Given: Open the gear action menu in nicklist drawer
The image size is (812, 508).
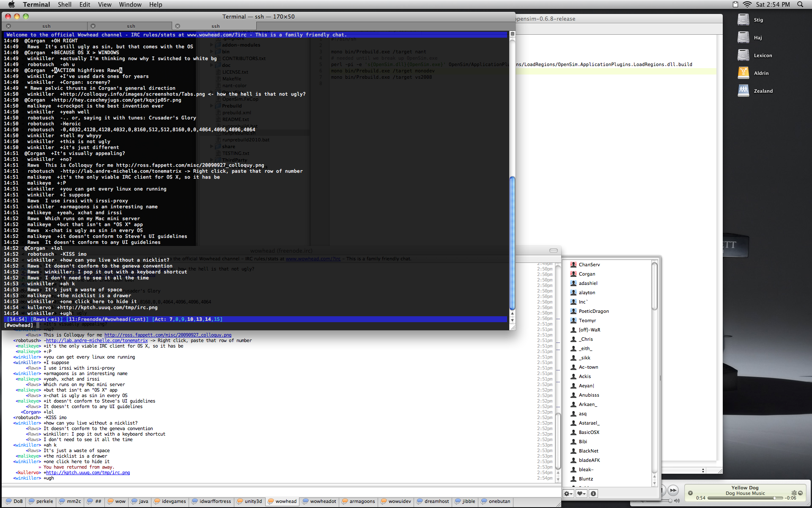Looking at the screenshot, I should pyautogui.click(x=568, y=494).
